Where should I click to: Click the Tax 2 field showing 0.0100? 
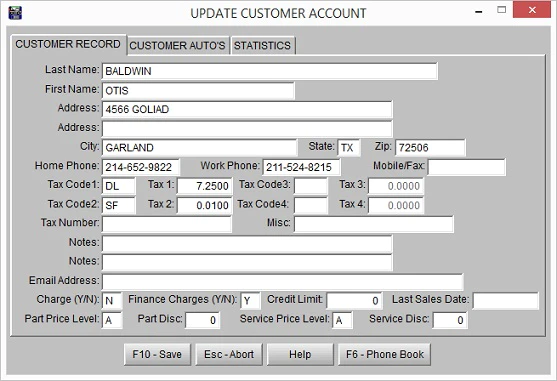point(205,205)
